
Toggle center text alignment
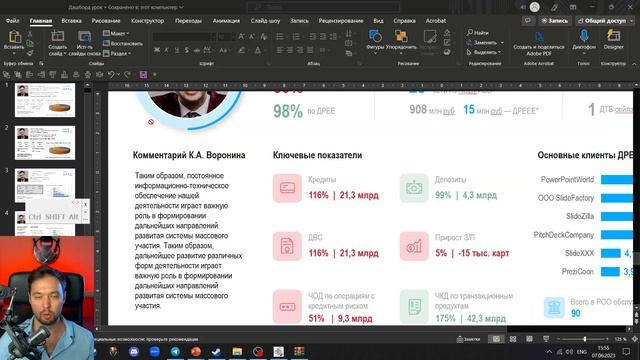coord(290,50)
